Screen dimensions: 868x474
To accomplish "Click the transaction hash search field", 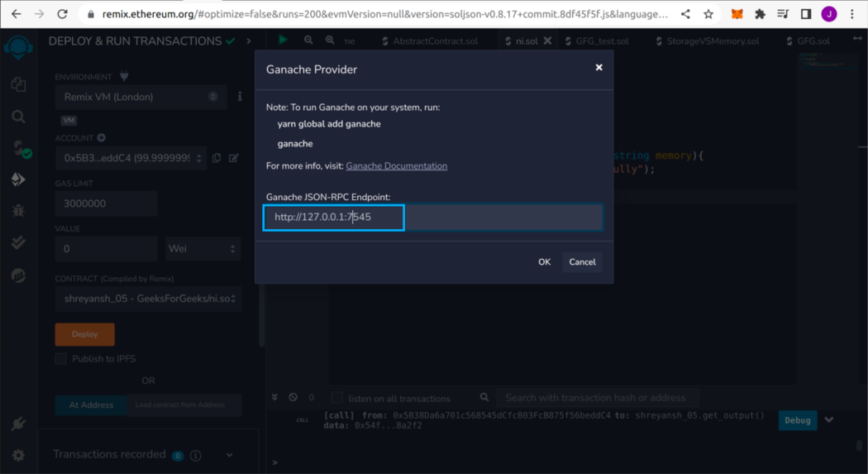I will [598, 398].
